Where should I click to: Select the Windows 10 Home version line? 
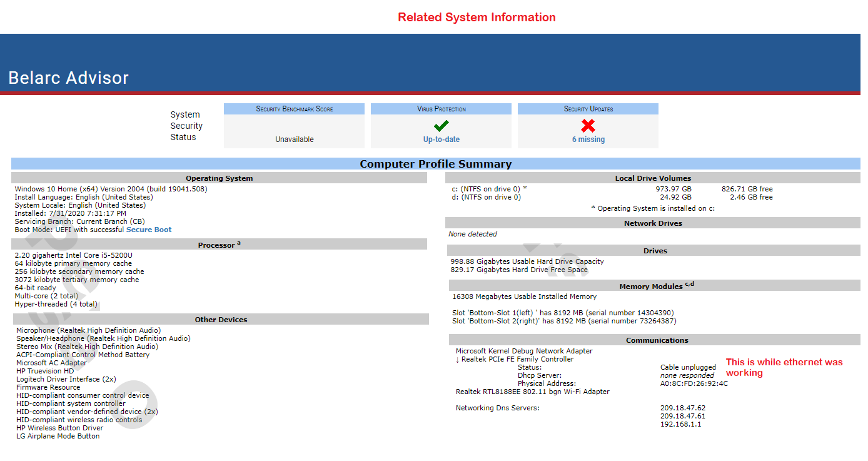click(111, 189)
